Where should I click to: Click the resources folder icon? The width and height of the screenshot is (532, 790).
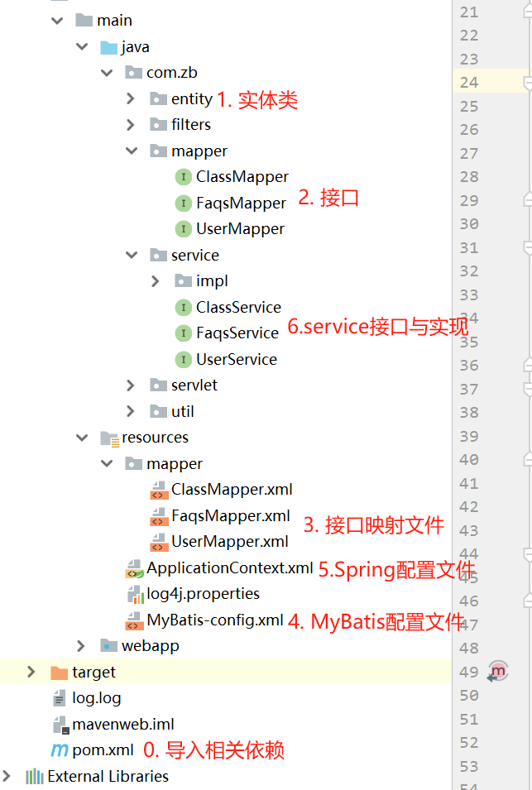coord(109,438)
